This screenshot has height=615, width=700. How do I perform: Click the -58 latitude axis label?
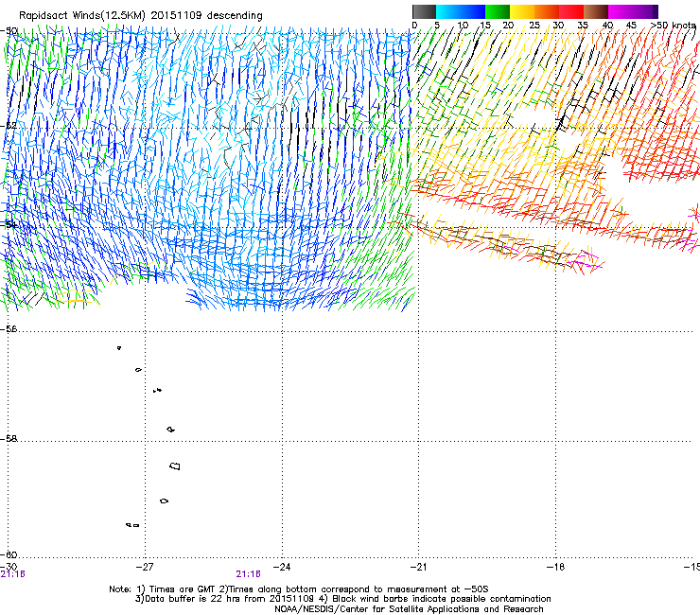click(x=9, y=439)
